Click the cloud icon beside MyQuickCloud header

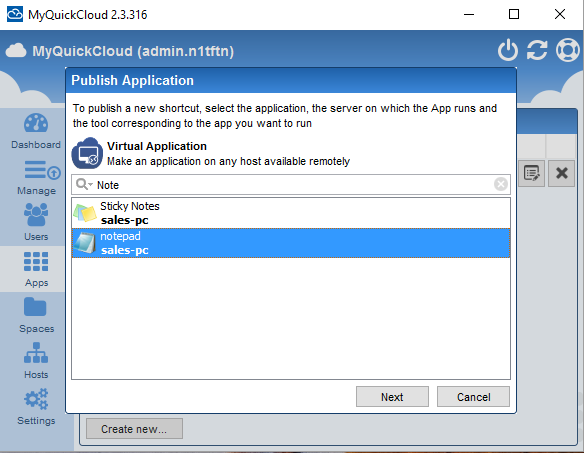(x=16, y=51)
